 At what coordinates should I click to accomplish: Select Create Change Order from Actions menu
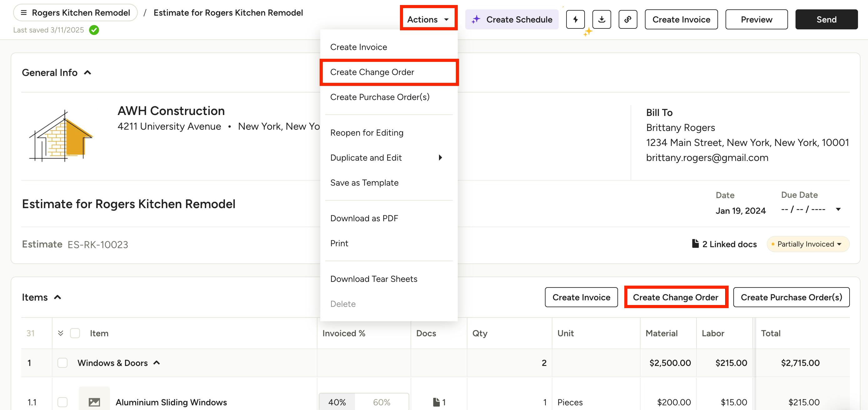(x=372, y=72)
